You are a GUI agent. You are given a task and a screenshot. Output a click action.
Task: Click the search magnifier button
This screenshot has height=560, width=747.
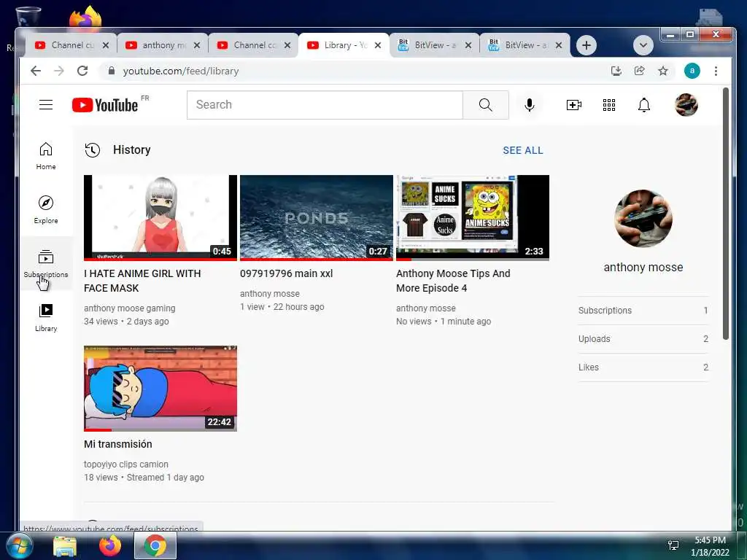click(x=485, y=105)
